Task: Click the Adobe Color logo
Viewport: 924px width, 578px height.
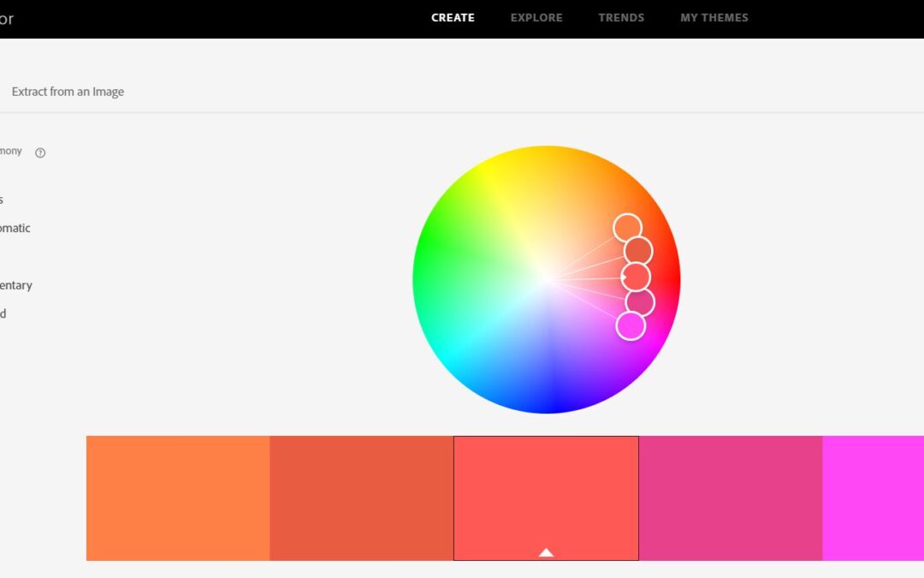Action: [x=7, y=18]
